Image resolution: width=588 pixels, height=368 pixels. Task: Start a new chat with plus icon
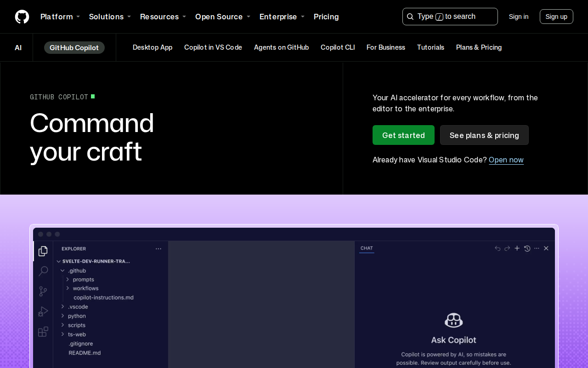point(517,248)
